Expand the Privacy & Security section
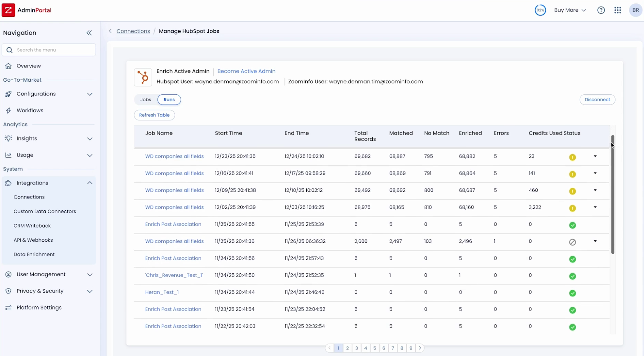 pyautogui.click(x=90, y=291)
